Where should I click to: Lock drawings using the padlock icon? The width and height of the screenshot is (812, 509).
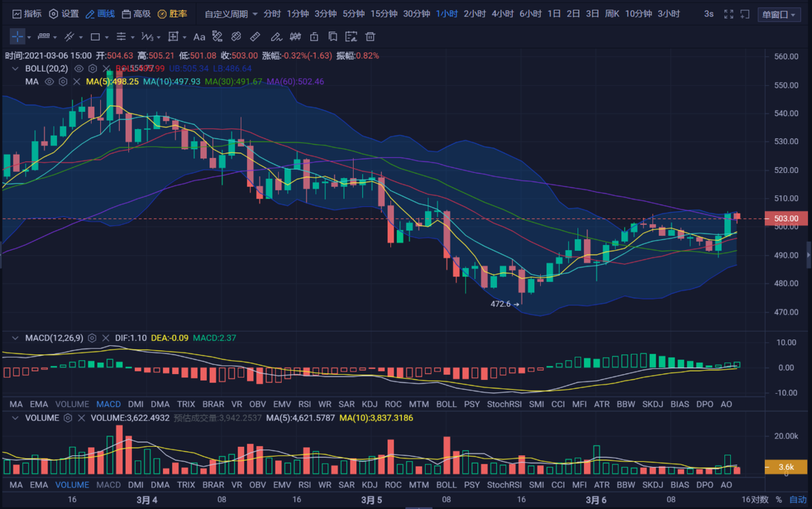point(314,37)
